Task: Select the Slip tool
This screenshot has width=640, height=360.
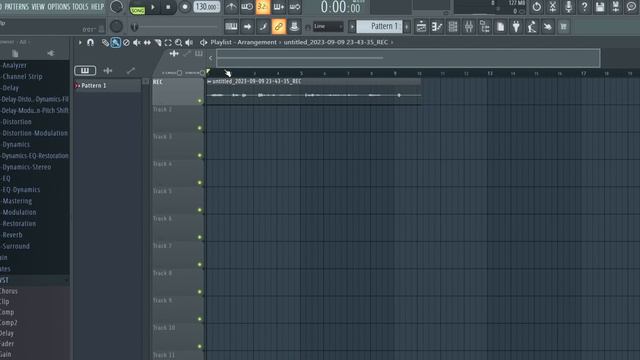Action: (x=147, y=42)
